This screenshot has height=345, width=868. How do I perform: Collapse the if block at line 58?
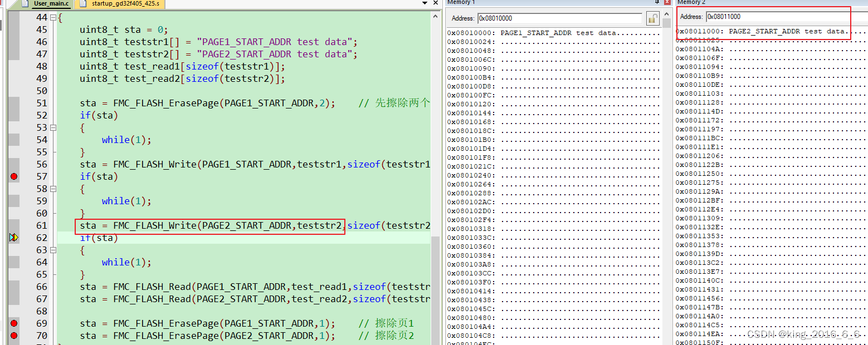pos(52,188)
